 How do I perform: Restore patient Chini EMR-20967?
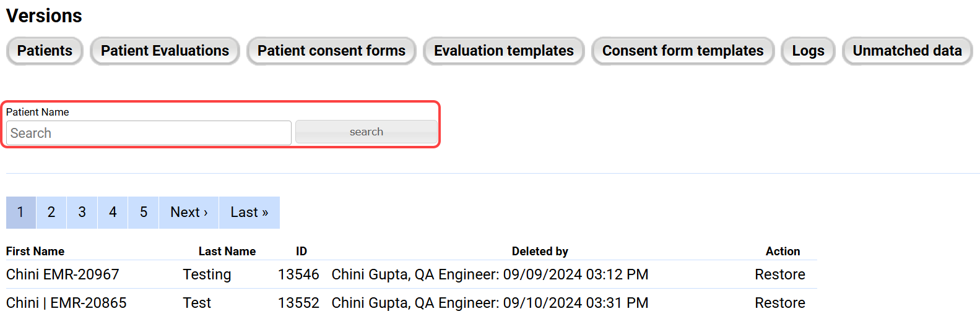click(779, 274)
